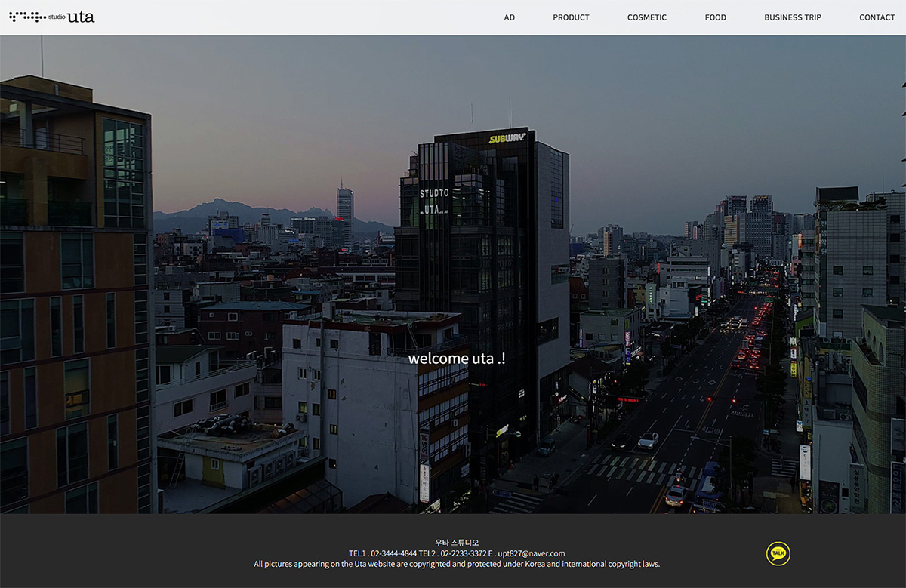Open the AD menu item
The image size is (906, 588).
(x=510, y=17)
